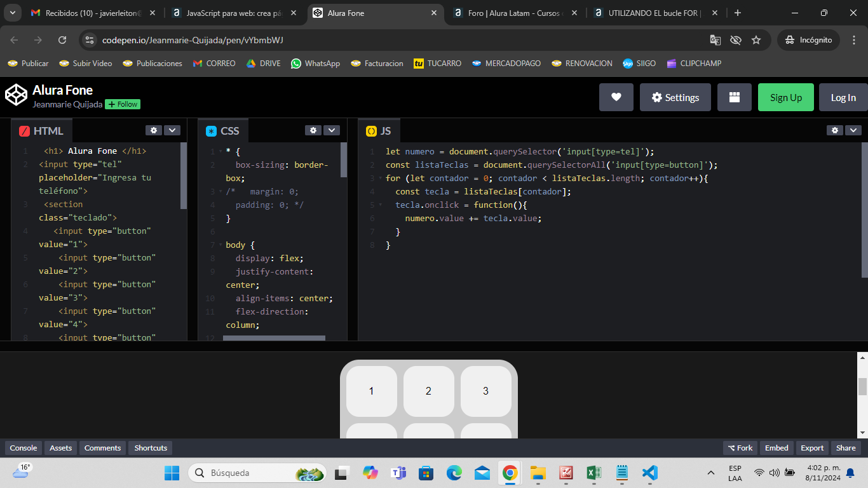Screen dimensions: 868x488
Task: Expand the CSS panel dropdown chevron
Action: (x=332, y=130)
